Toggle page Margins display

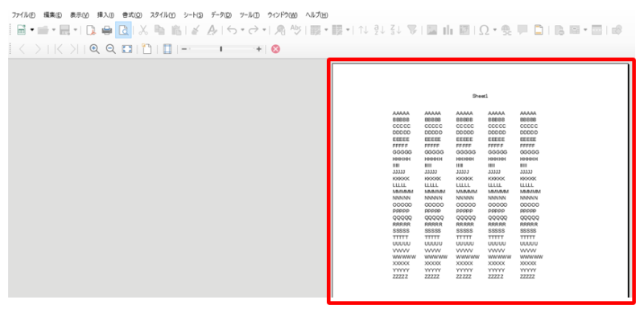(167, 49)
